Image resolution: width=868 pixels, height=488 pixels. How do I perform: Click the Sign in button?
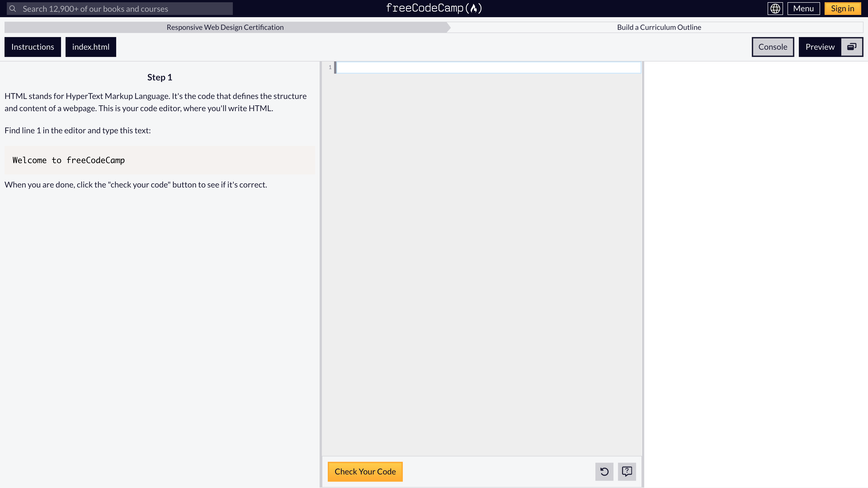pos(842,8)
